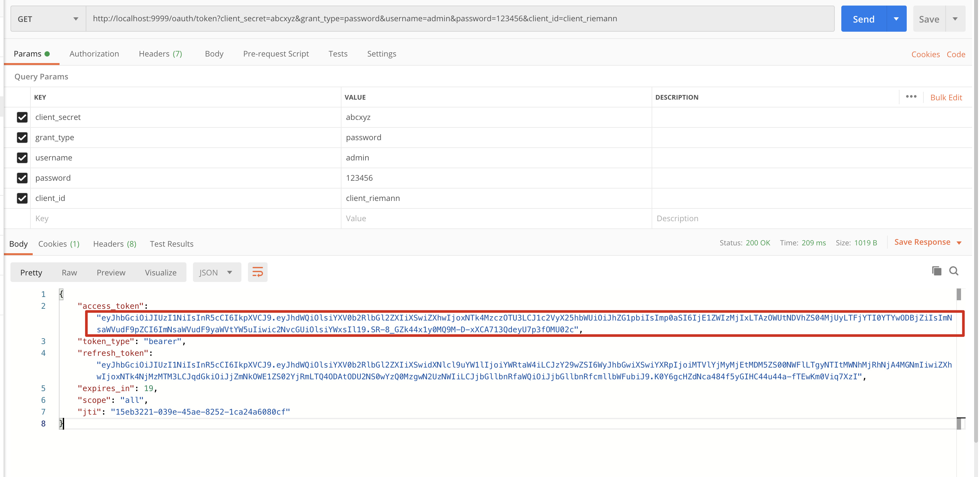The width and height of the screenshot is (980, 477).
Task: Open the response Headers (8) tab
Action: pyautogui.click(x=114, y=244)
